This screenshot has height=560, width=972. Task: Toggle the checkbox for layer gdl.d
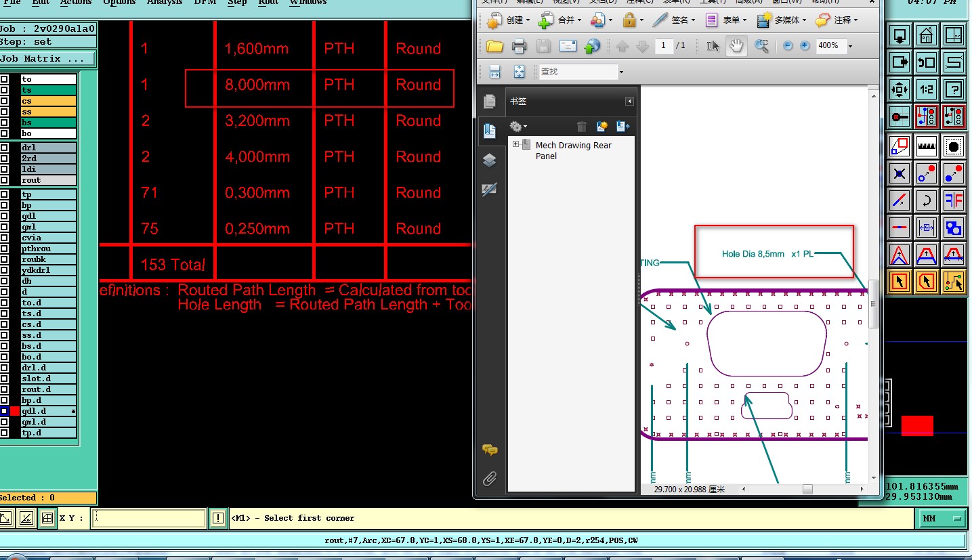point(4,411)
